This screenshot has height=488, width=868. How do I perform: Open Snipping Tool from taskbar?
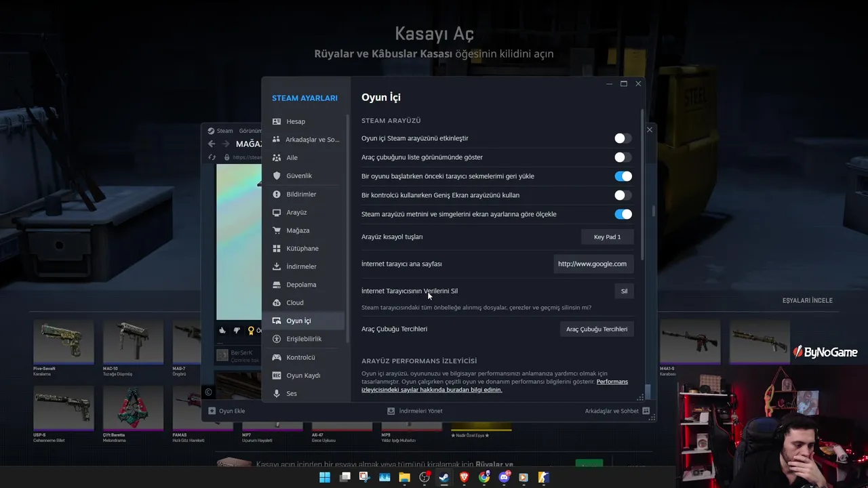click(x=365, y=477)
